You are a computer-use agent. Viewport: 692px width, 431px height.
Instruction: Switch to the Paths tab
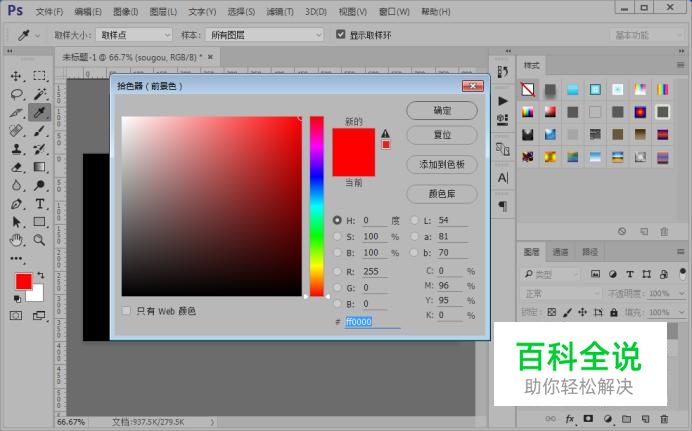[590, 252]
